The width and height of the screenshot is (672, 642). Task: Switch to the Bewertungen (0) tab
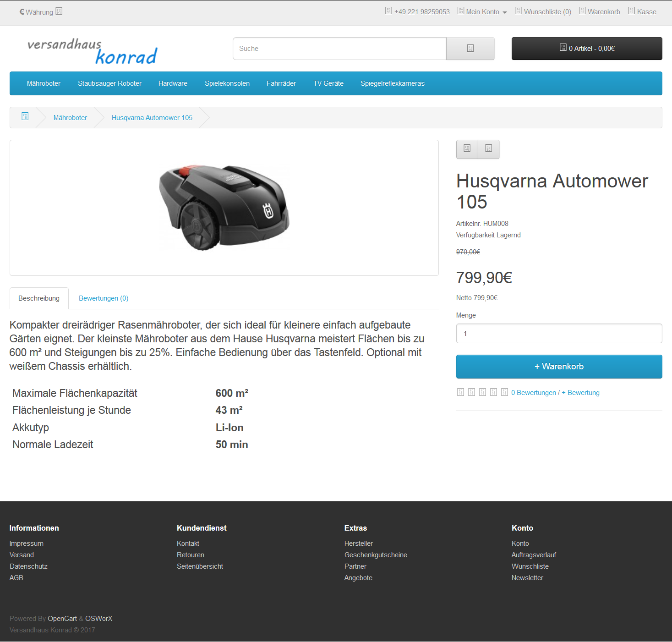point(104,298)
